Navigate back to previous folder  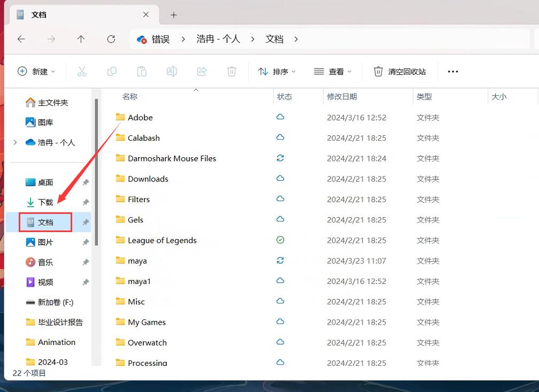[21, 39]
